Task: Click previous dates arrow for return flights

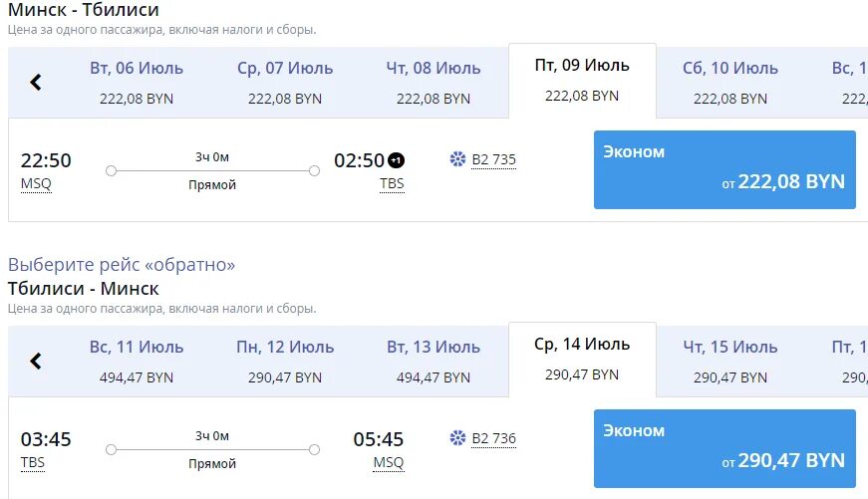Action: 36,362
